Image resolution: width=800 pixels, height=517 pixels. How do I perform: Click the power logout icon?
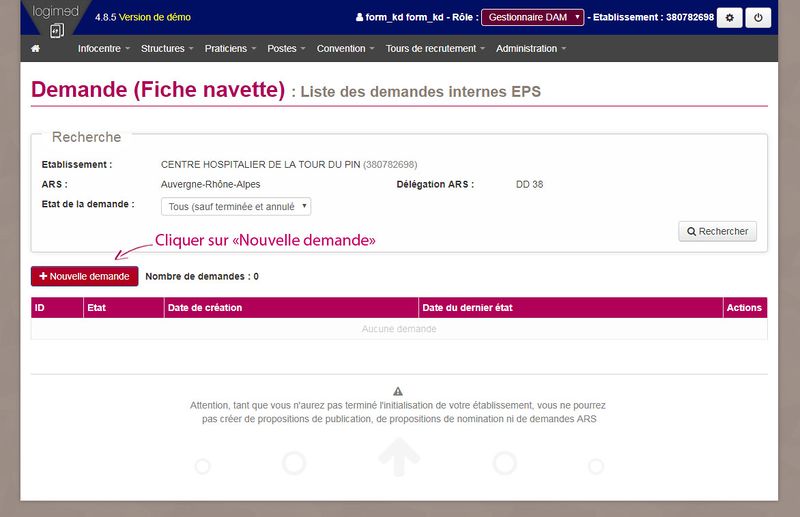[x=758, y=18]
